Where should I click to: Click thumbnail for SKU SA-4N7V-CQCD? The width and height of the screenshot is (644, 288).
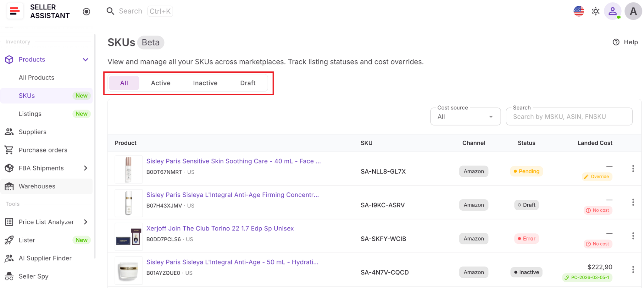click(x=129, y=270)
